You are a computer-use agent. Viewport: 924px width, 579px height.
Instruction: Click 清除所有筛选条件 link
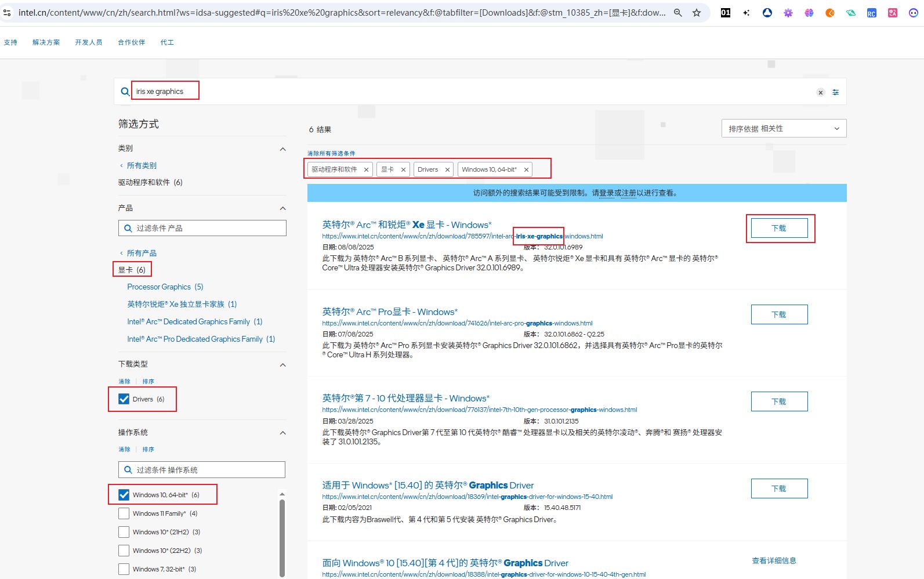[331, 154]
